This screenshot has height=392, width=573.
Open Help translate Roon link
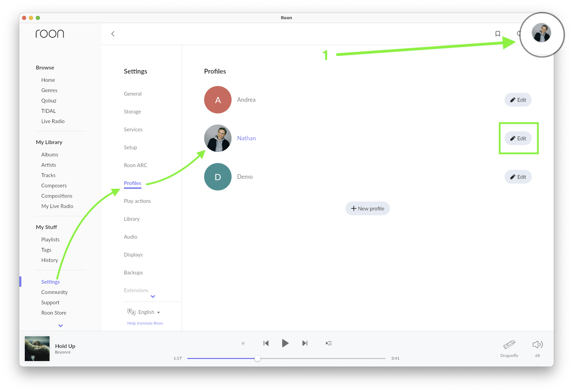(145, 323)
